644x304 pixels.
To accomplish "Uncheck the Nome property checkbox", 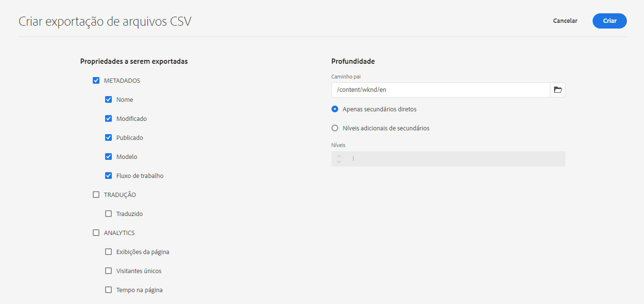I will click(108, 99).
